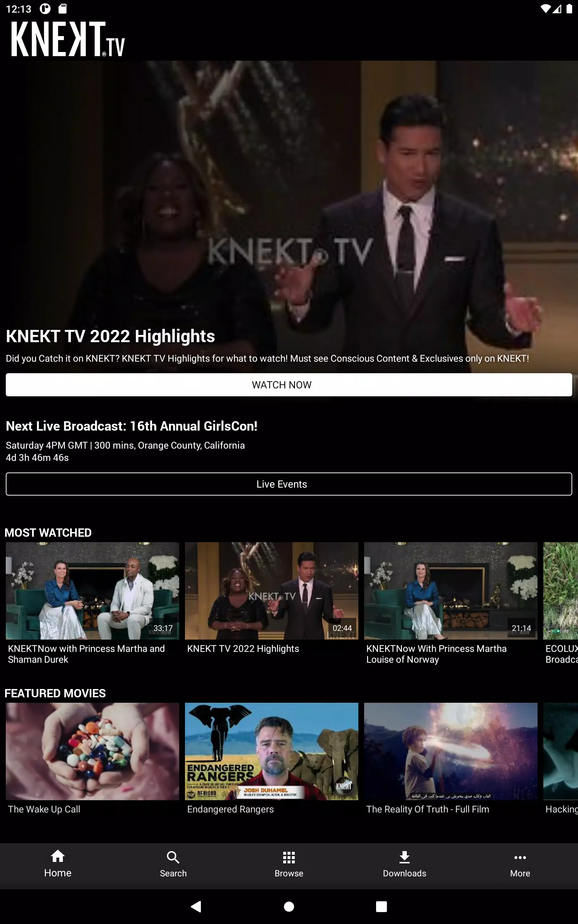Open the ECOLUX video thumbnail
This screenshot has height=924, width=578.
click(560, 590)
